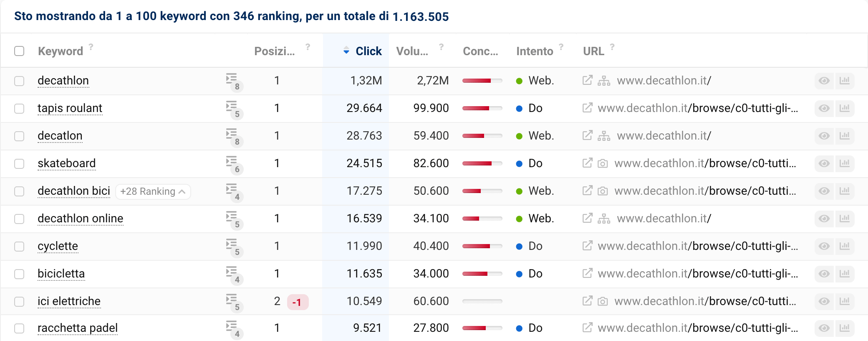Open keyword link tapis roulant
868x341 pixels.
[x=70, y=108]
